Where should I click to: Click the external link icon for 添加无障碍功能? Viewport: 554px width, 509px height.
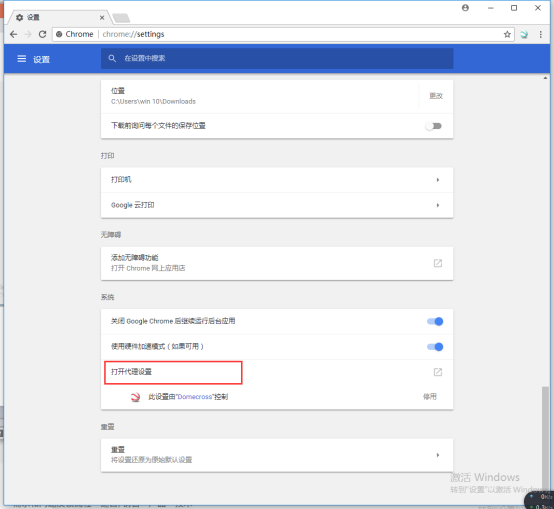coord(438,263)
